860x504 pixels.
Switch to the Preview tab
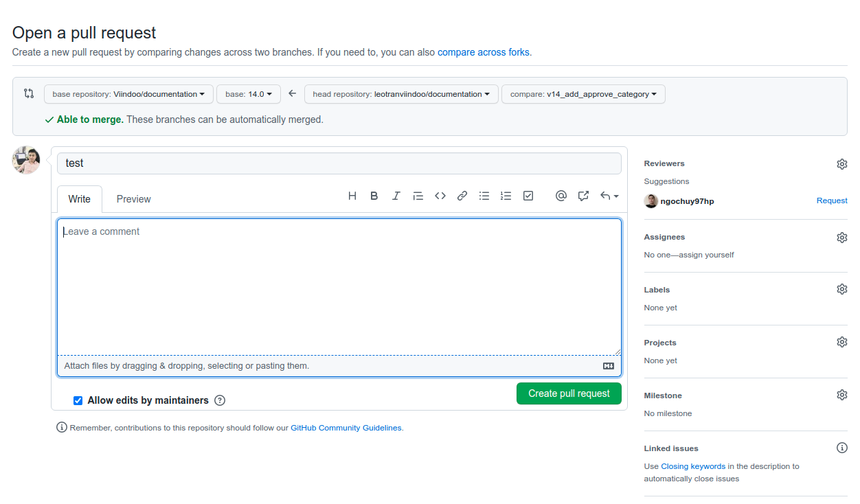[x=133, y=199]
